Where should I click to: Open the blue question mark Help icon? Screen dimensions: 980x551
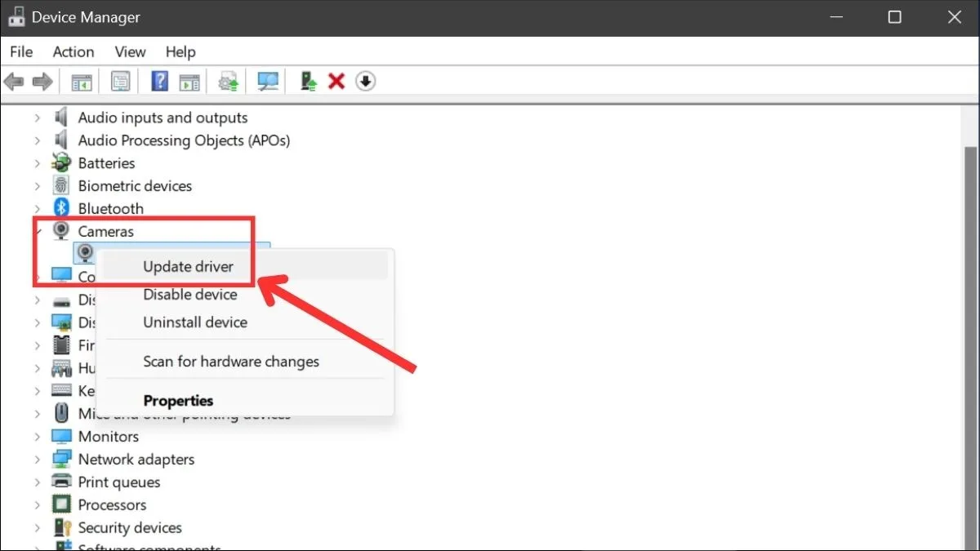pyautogui.click(x=160, y=82)
